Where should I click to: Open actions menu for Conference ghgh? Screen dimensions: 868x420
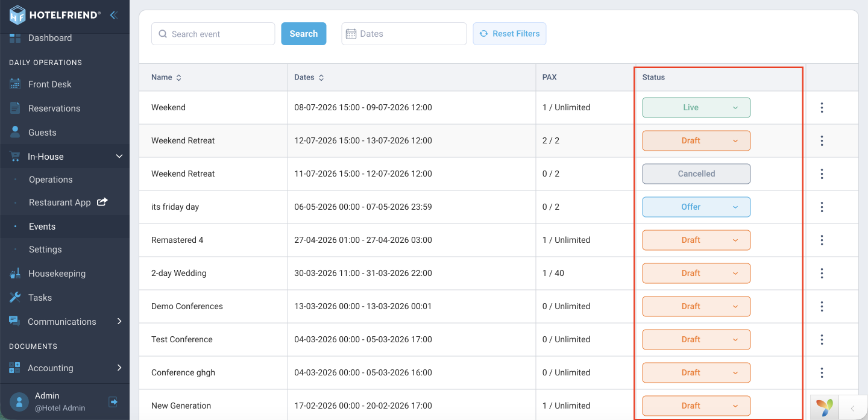pos(822,372)
